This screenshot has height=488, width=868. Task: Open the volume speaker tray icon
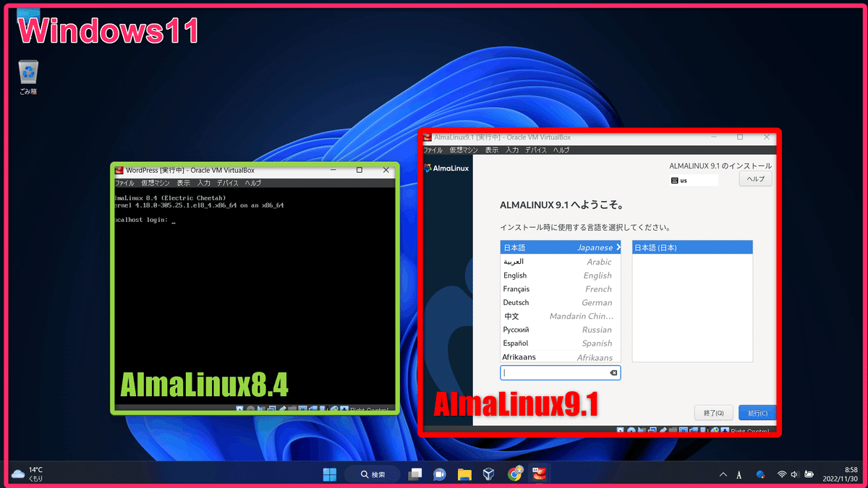[795, 475]
